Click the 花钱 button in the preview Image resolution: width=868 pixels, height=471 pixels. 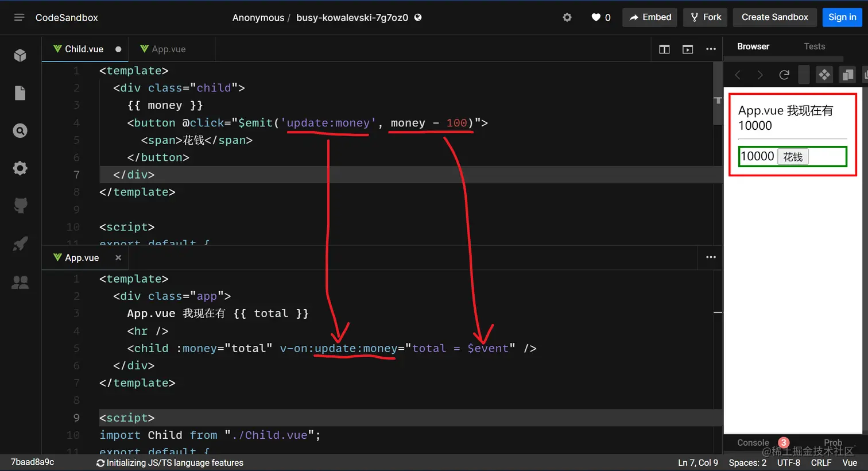coord(794,156)
